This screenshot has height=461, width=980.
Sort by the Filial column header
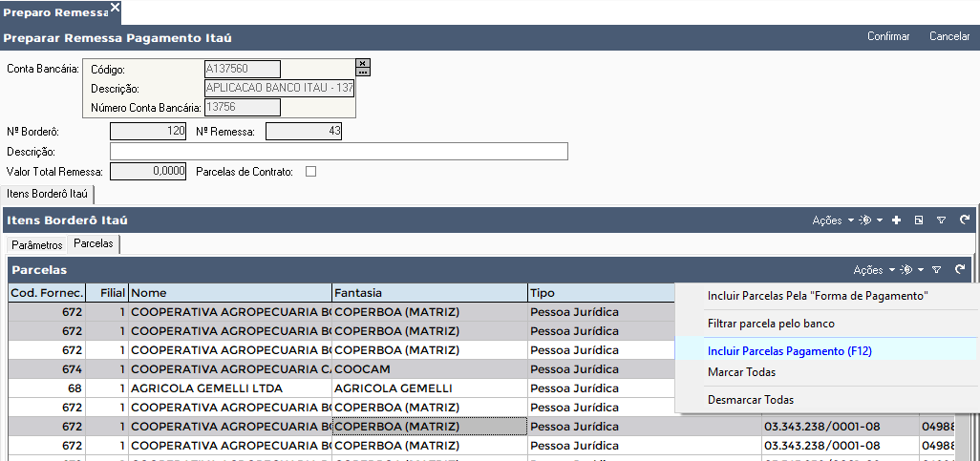[x=107, y=293]
